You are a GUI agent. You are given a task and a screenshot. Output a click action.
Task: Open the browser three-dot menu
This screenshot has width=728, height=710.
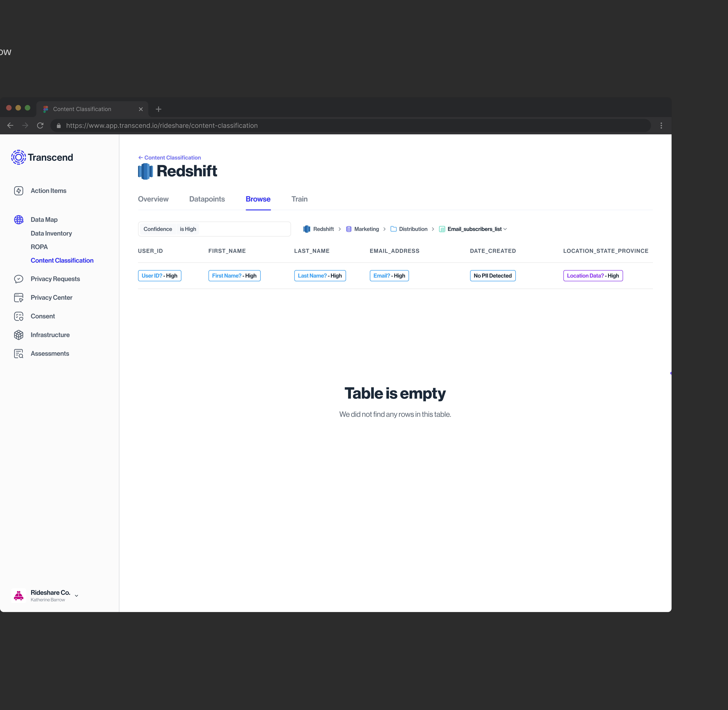coord(661,126)
